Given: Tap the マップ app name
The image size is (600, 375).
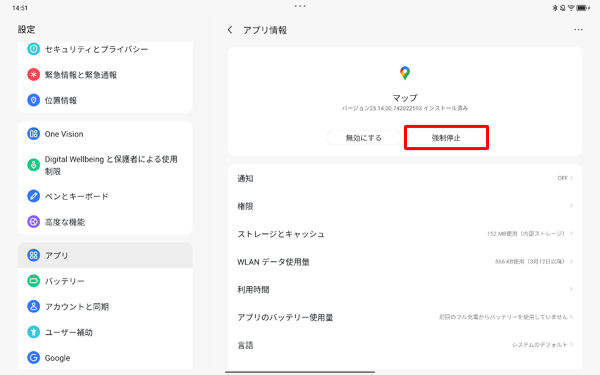Looking at the screenshot, I should pyautogui.click(x=405, y=98).
